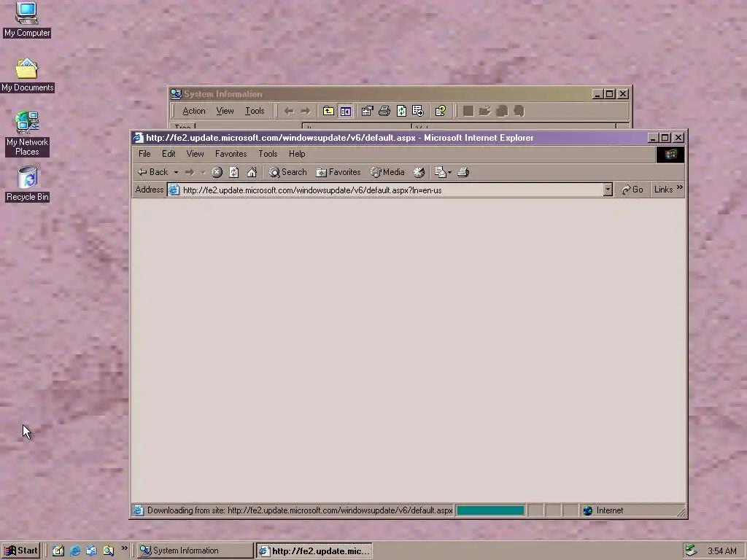
Task: Print the page with the Print icon
Action: point(463,172)
